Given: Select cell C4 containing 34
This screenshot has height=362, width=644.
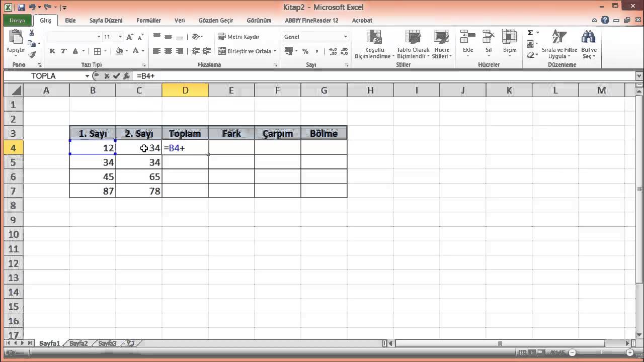Looking at the screenshot, I should pos(139,148).
